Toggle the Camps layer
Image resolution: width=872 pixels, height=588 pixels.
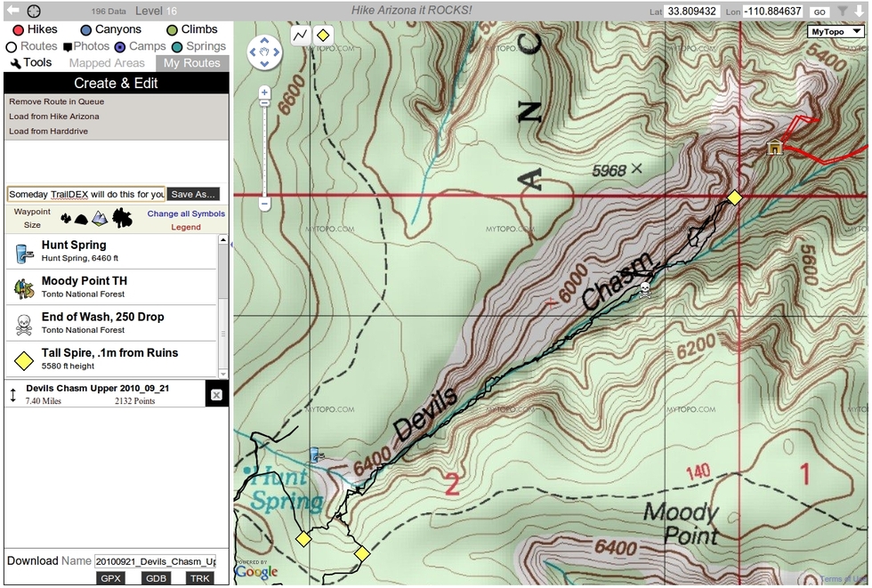tap(141, 46)
